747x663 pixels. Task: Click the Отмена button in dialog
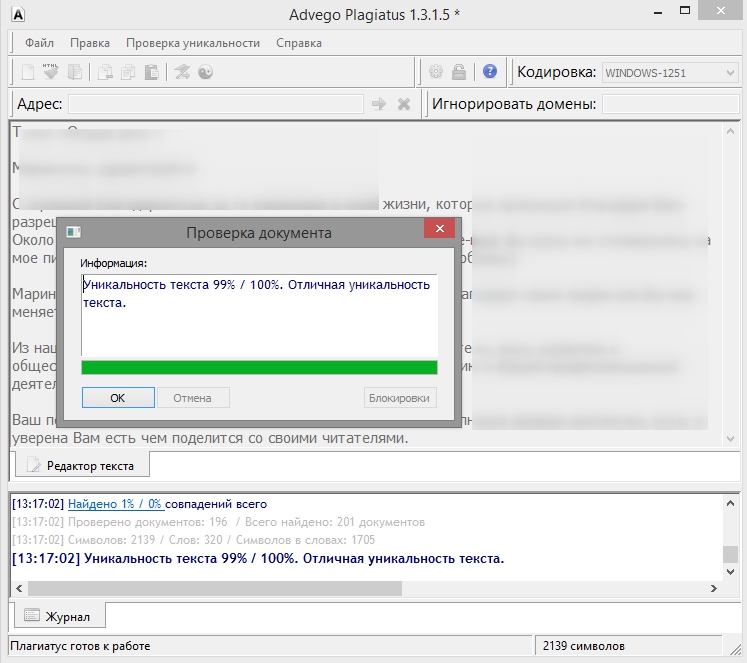pyautogui.click(x=192, y=398)
